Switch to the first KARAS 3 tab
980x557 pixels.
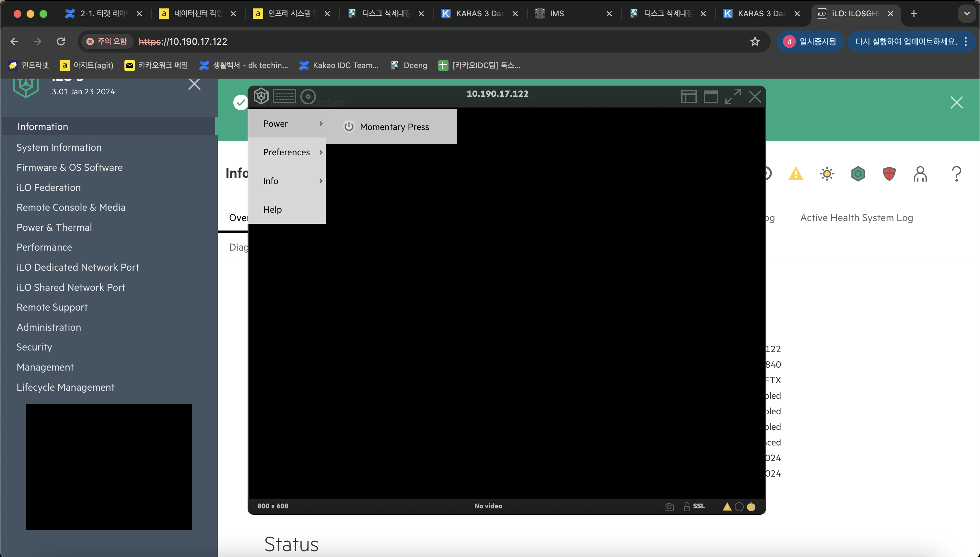479,14
